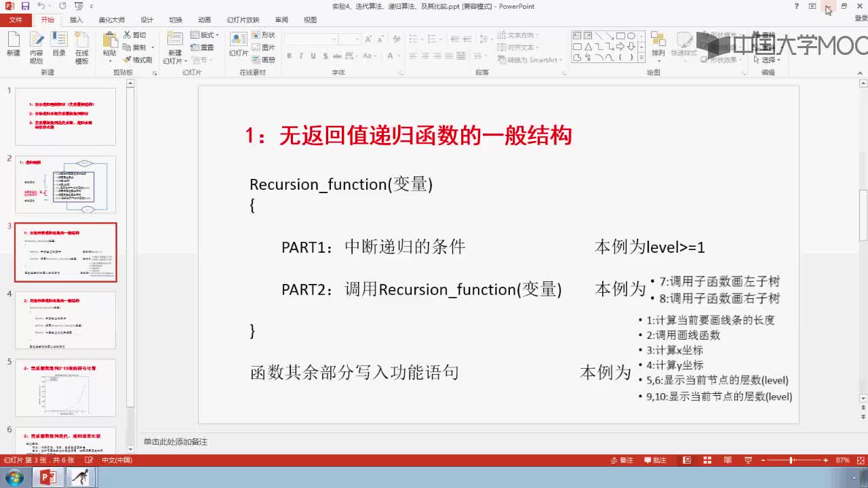Screen dimensions: 868x488
Task: Toggle normal view button in status bar
Action: click(688, 460)
